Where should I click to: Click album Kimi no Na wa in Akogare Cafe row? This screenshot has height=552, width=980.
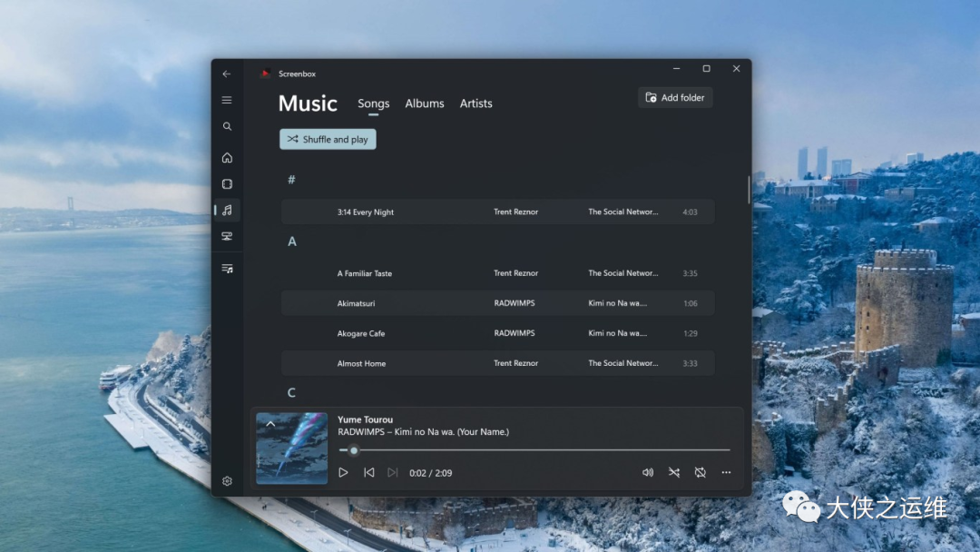618,333
